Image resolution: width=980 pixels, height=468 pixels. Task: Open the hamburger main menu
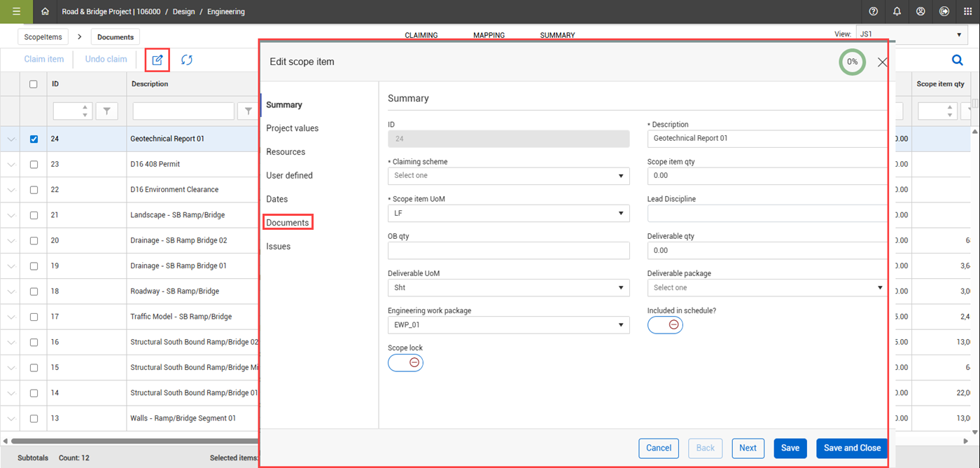[16, 11]
